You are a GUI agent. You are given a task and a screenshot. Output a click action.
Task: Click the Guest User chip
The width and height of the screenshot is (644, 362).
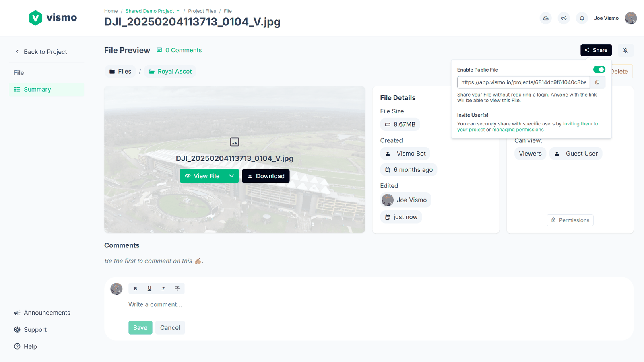click(576, 154)
